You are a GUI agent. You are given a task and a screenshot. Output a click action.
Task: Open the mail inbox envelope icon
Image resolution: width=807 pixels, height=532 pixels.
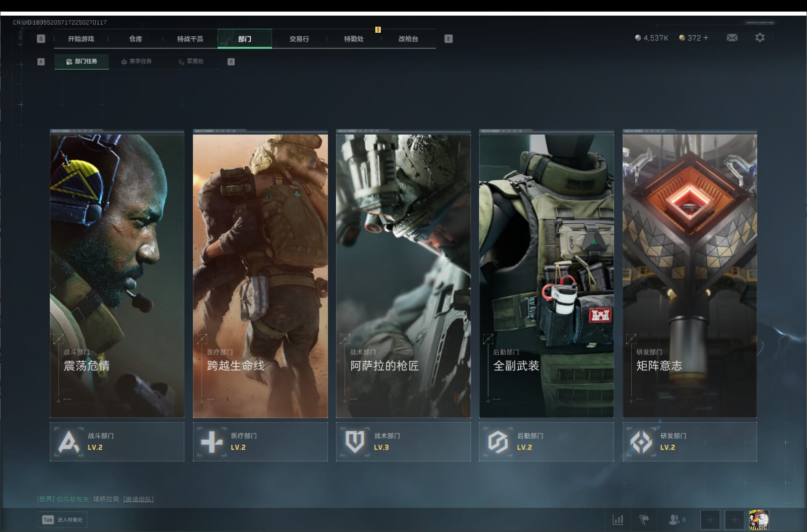(732, 38)
